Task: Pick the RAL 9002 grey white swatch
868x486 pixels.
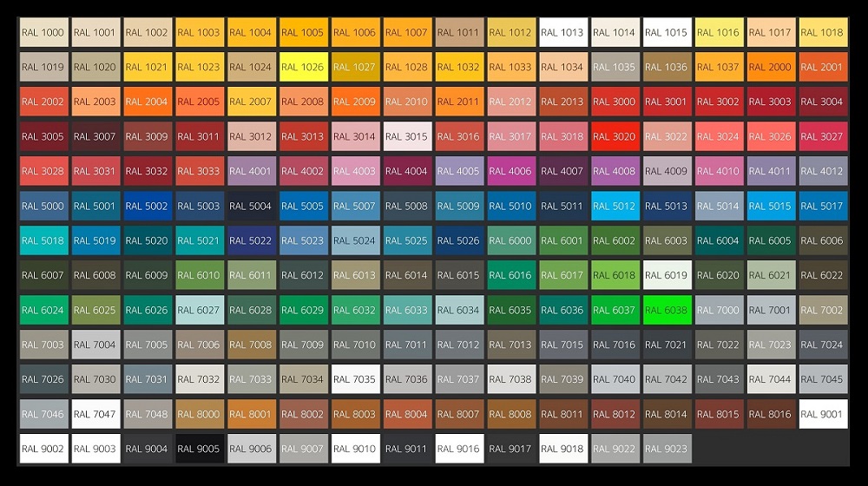Action: point(43,449)
